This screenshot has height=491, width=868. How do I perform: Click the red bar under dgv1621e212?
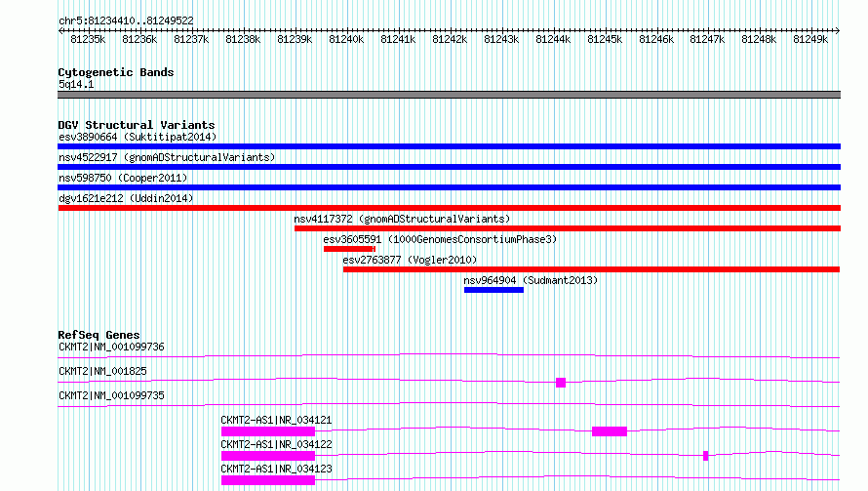point(449,208)
